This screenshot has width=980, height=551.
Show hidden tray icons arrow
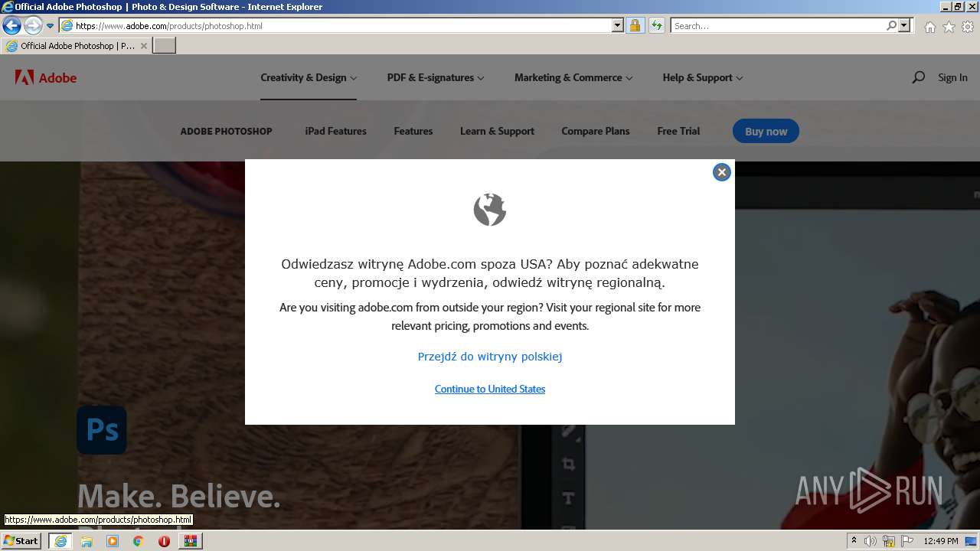(x=854, y=541)
